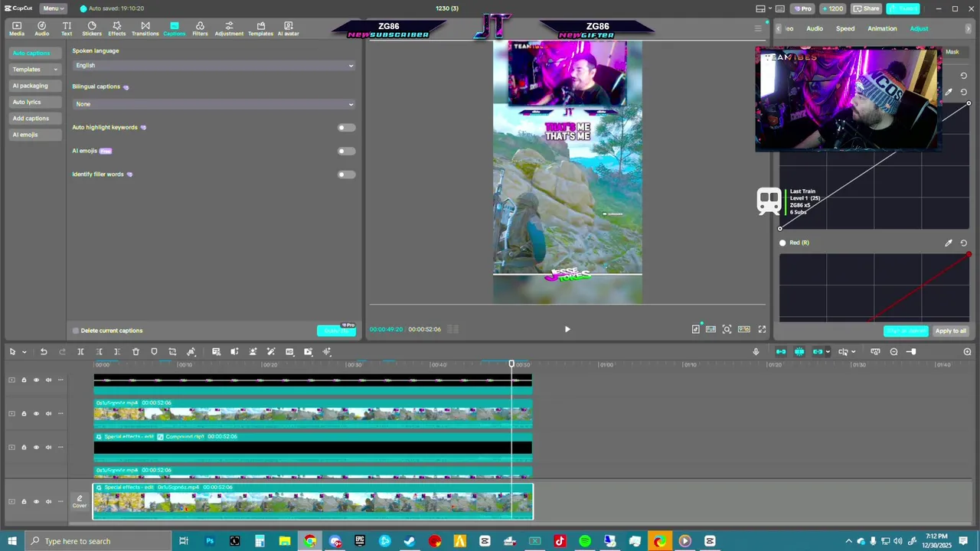Viewport: 980px width, 551px height.
Task: Toggle auto snapping in timeline
Action: pos(799,352)
